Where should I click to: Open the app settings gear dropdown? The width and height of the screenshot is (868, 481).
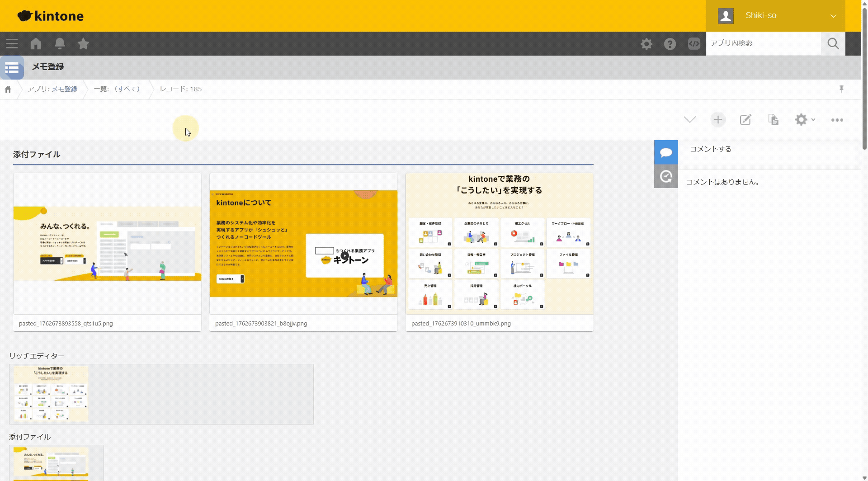[x=805, y=120]
